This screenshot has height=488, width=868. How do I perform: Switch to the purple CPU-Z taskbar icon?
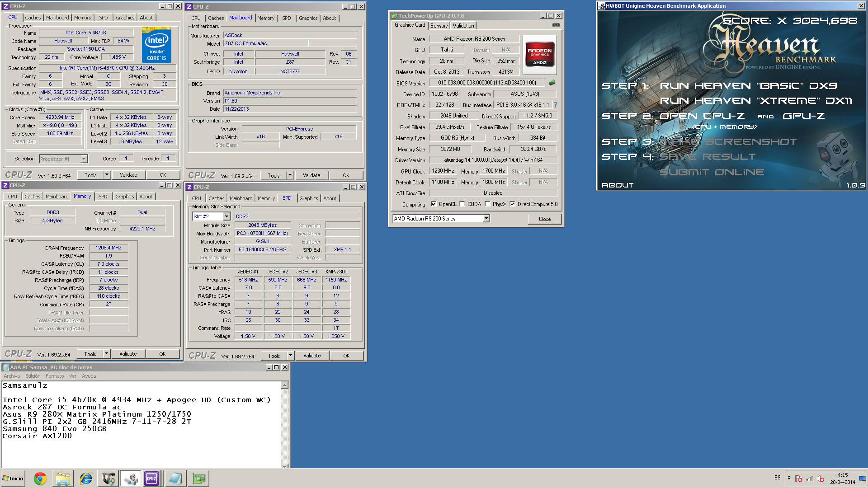[151, 479]
